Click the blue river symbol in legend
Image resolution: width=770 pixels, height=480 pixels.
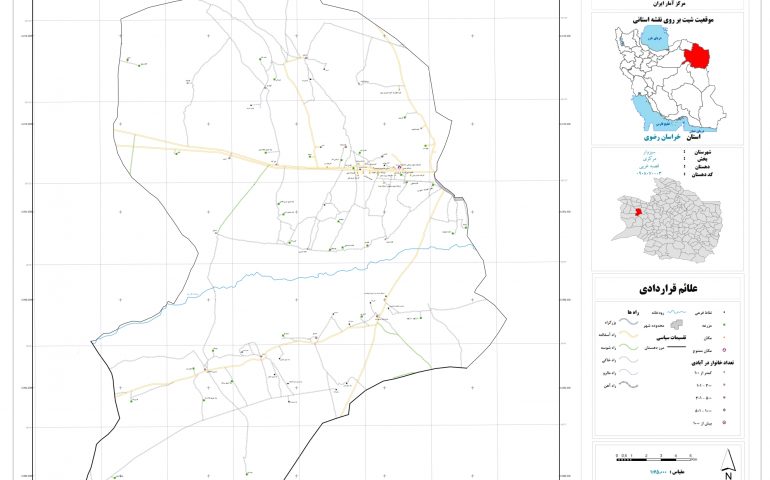click(678, 312)
